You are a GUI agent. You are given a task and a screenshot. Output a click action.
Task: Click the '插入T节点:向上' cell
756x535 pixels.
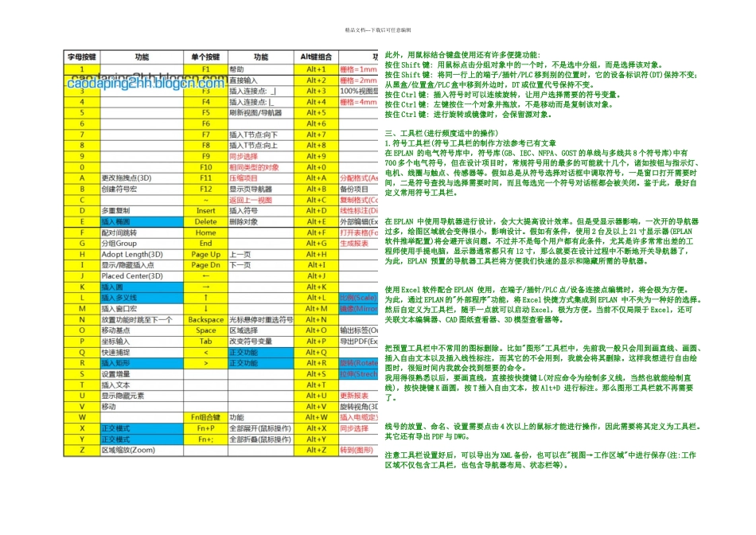click(x=261, y=145)
